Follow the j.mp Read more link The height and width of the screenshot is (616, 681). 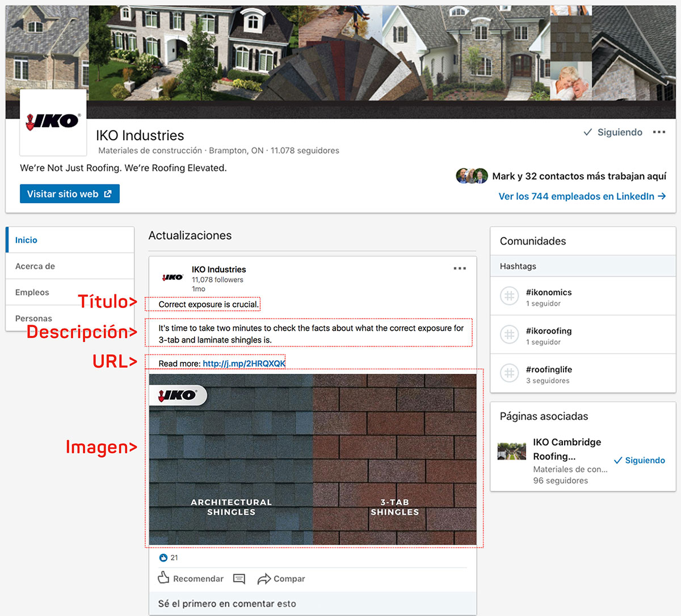pos(243,362)
